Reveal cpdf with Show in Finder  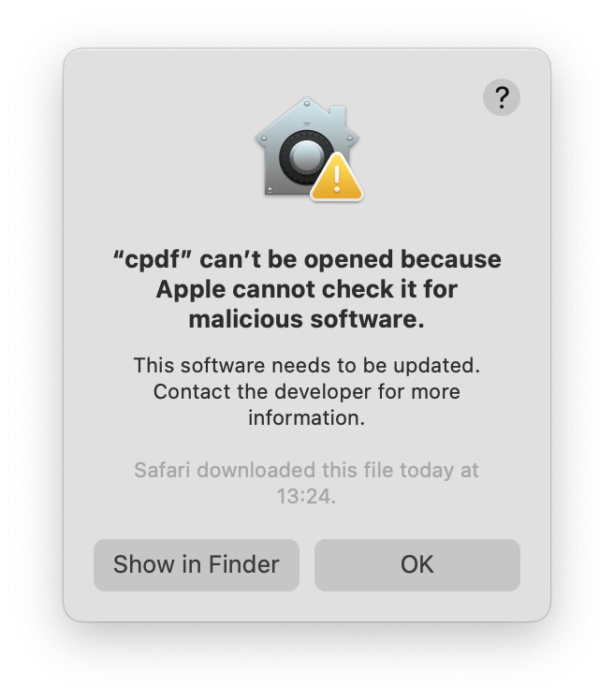click(196, 564)
